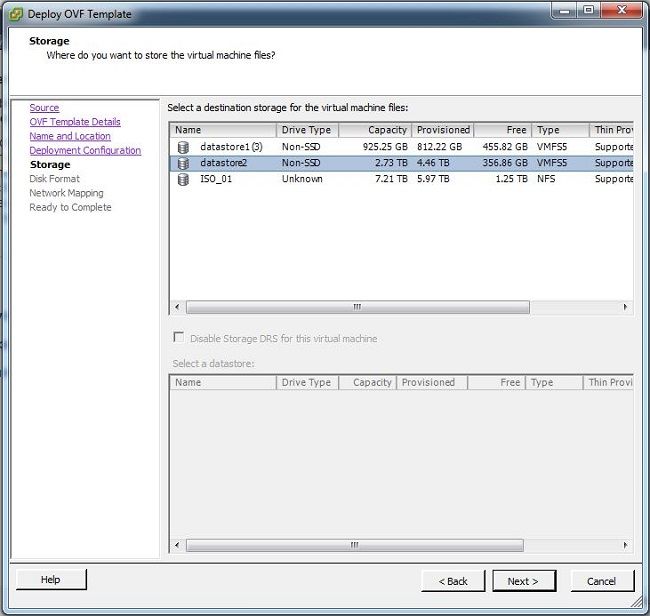Open Deployment Configuration step
The width and height of the screenshot is (650, 616).
pos(85,150)
